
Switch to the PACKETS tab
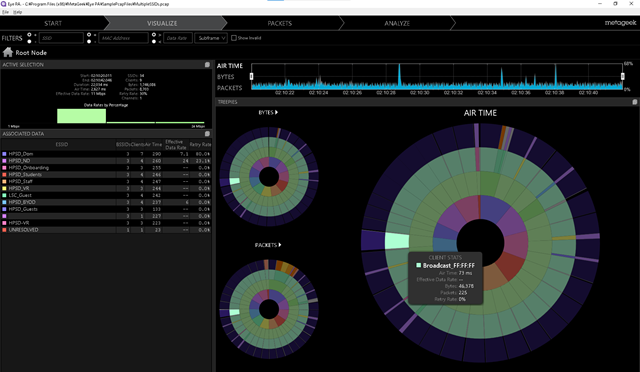pyautogui.click(x=280, y=23)
